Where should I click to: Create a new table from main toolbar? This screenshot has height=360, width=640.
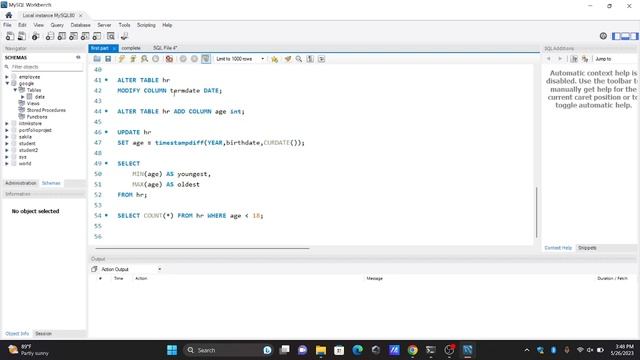pyautogui.click(x=62, y=36)
